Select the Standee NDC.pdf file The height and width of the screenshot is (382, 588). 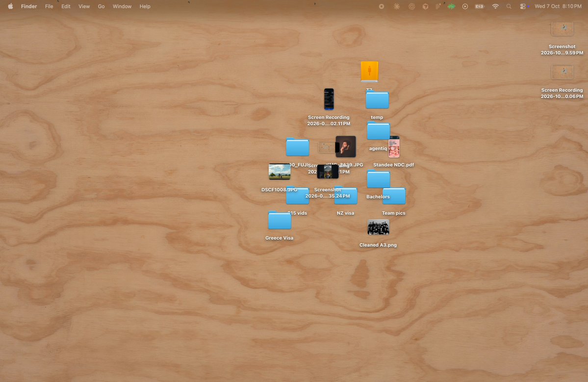tap(394, 147)
